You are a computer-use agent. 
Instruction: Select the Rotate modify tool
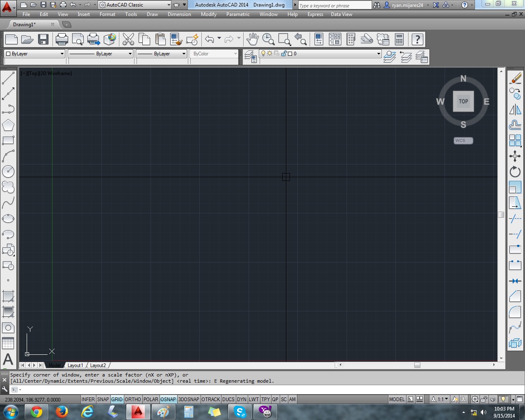(x=515, y=172)
